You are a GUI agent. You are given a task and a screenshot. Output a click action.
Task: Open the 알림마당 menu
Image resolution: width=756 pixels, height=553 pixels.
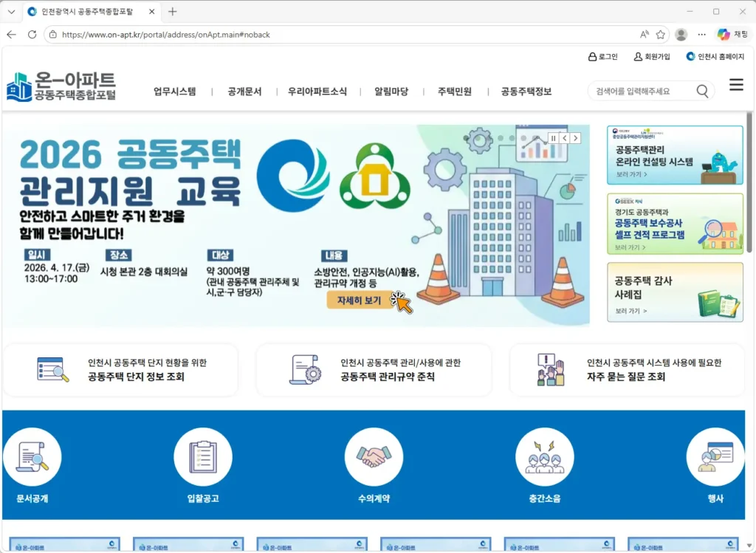[x=391, y=91]
